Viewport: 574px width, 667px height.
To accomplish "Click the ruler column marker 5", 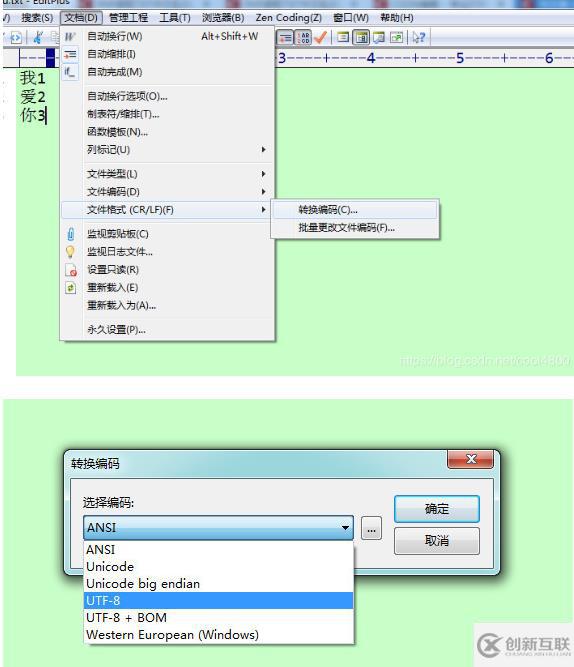I will point(460,58).
